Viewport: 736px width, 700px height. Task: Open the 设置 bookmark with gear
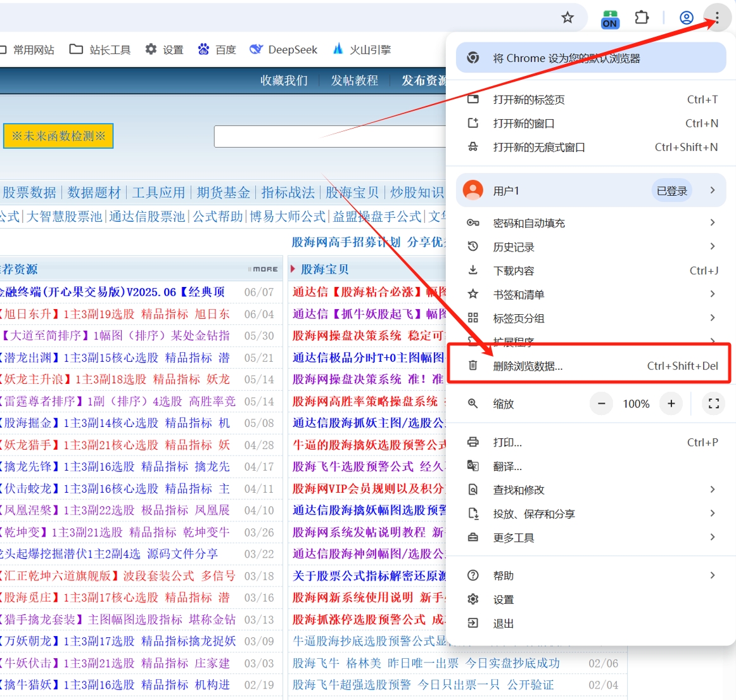(164, 49)
